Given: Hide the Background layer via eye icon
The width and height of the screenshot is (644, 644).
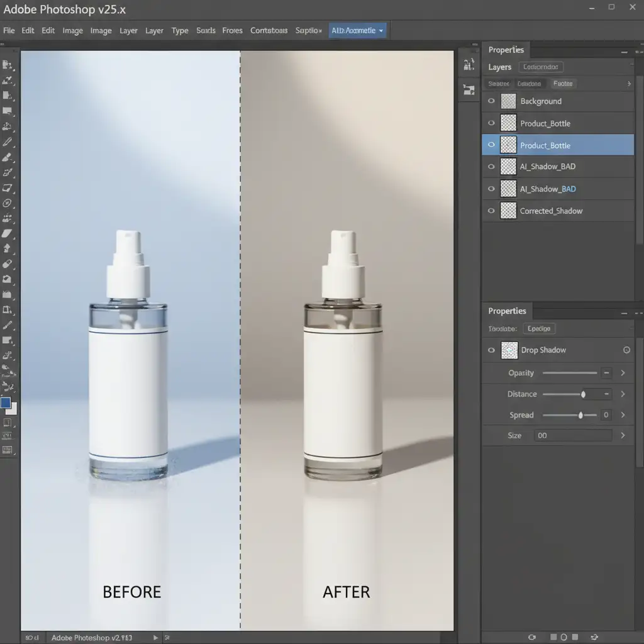Looking at the screenshot, I should point(491,101).
